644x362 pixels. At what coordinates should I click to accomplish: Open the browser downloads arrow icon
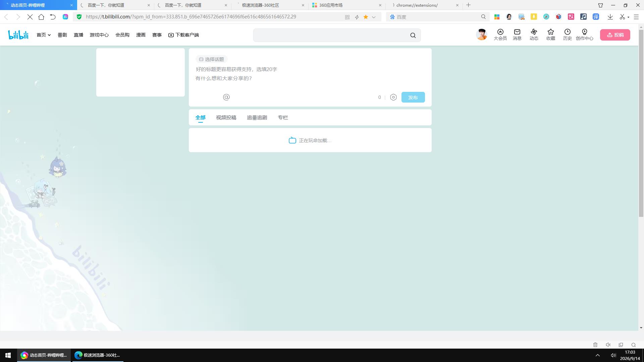point(610,17)
